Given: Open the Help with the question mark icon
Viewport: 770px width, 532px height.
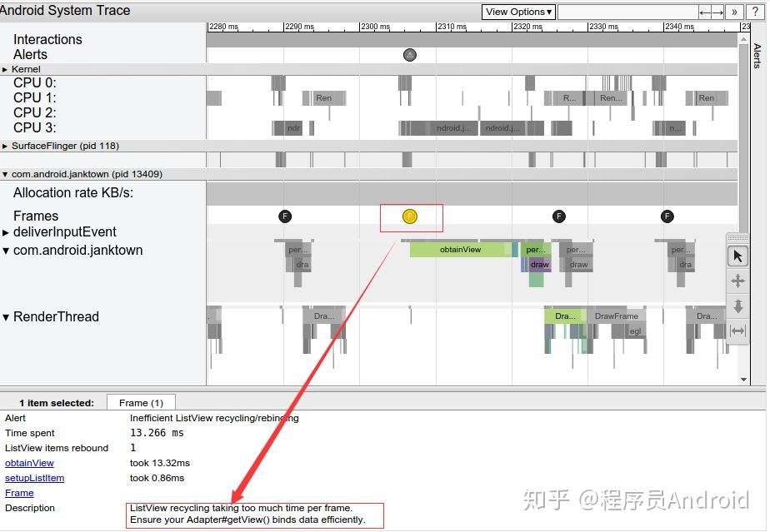Looking at the screenshot, I should tap(755, 12).
